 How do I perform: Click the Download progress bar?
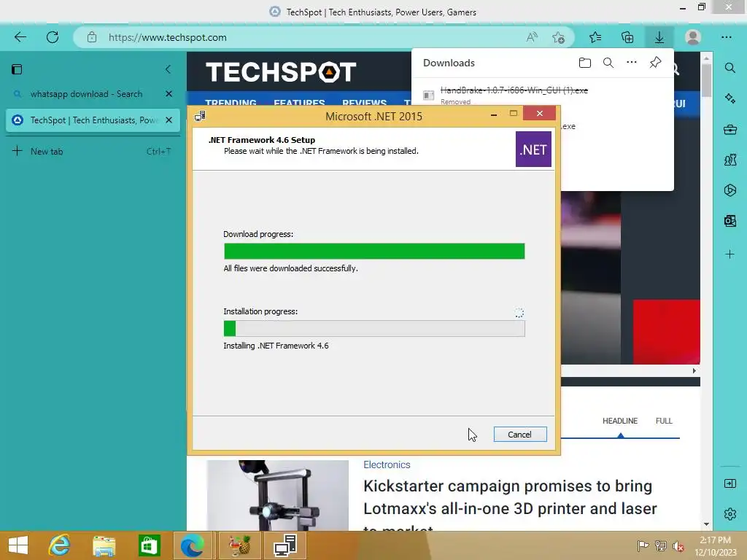(374, 251)
